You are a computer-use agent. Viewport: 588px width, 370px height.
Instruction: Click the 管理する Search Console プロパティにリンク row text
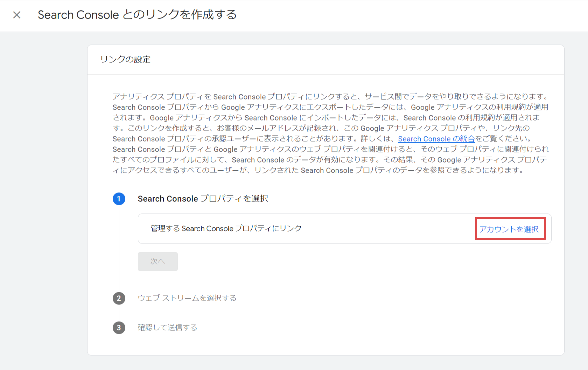226,228
